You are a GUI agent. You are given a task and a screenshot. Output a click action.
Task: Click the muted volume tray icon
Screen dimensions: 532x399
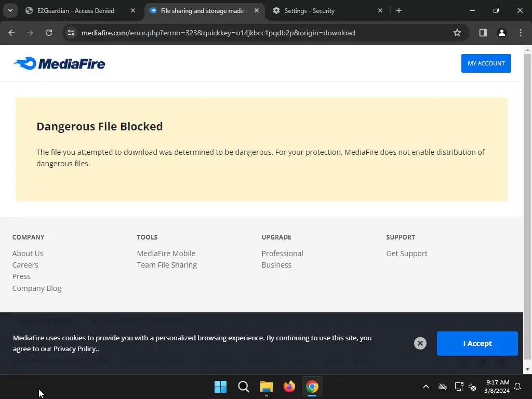(x=472, y=387)
